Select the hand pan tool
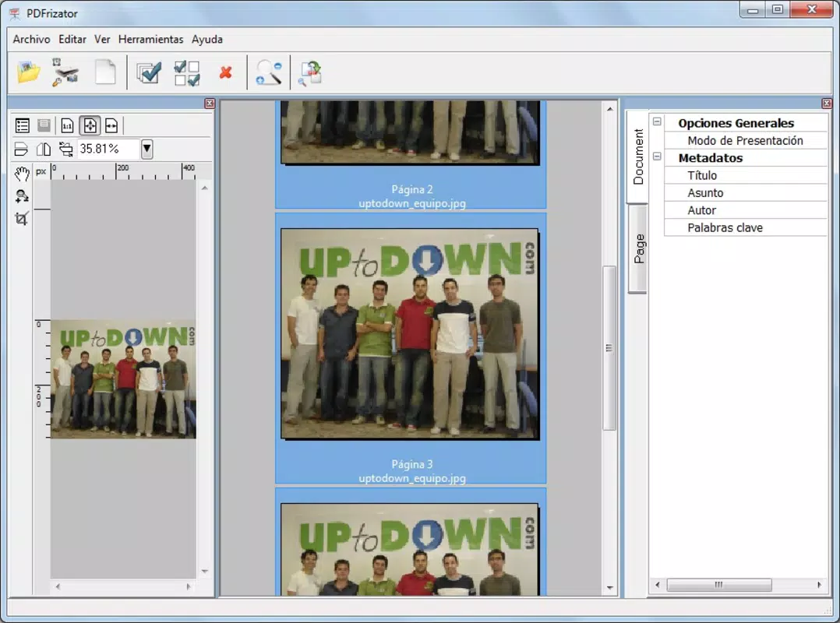840x623 pixels. tap(22, 174)
